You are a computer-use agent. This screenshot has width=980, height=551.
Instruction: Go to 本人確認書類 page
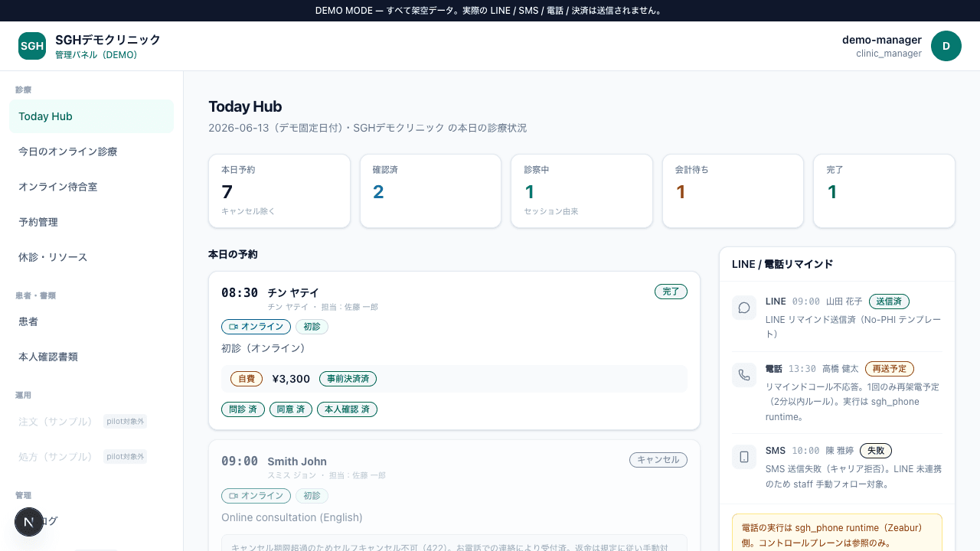coord(91,357)
